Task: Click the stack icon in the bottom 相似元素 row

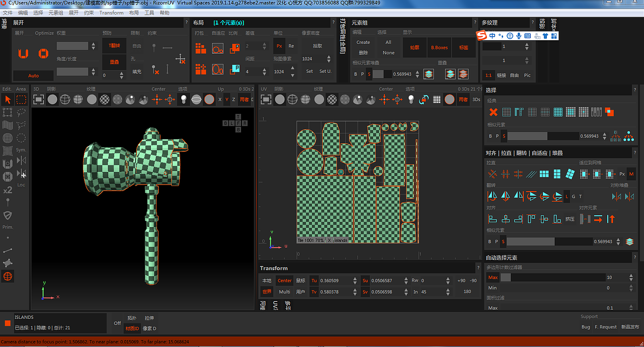Action: coord(629,241)
